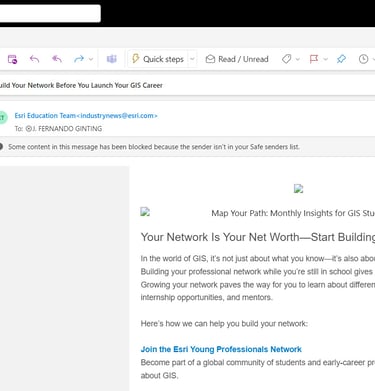Viewport: 375px width, 391px height.
Task: Click the Your Network Is Your Net Worth heading
Action: tap(258, 237)
